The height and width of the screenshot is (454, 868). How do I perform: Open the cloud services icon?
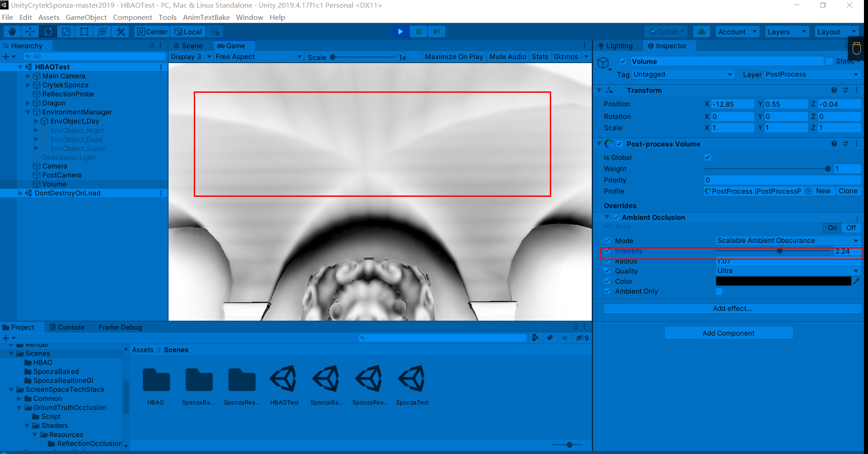tap(701, 32)
